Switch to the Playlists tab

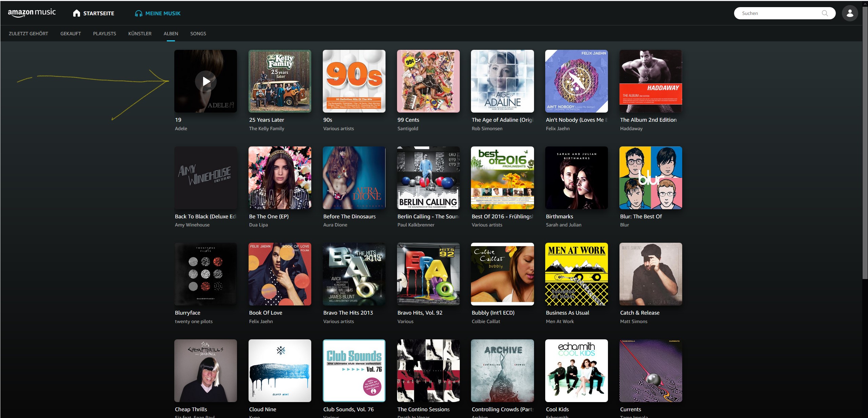click(104, 34)
